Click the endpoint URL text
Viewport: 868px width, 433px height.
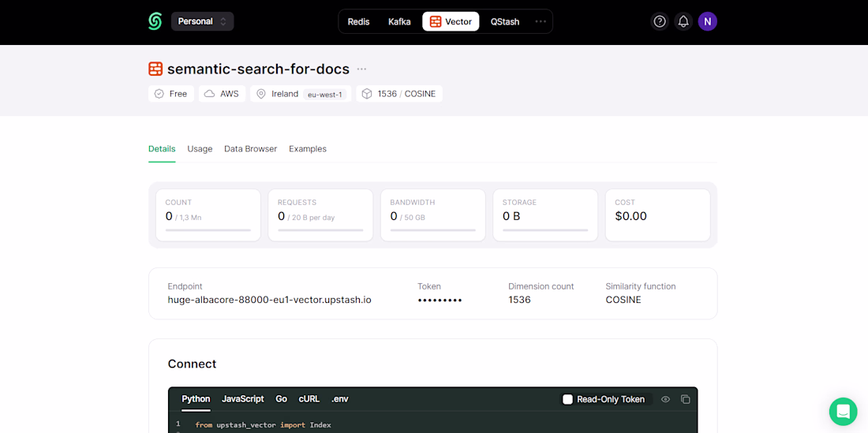tap(269, 300)
